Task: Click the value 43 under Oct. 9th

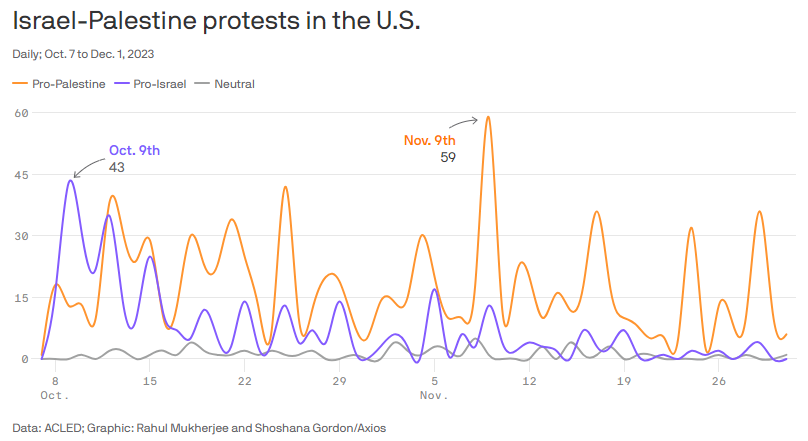Action: coord(116,167)
